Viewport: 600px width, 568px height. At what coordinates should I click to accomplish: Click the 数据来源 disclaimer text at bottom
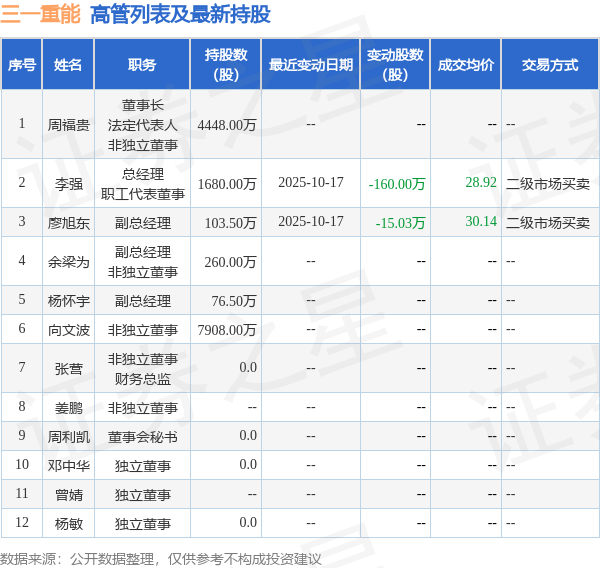[x=161, y=558]
